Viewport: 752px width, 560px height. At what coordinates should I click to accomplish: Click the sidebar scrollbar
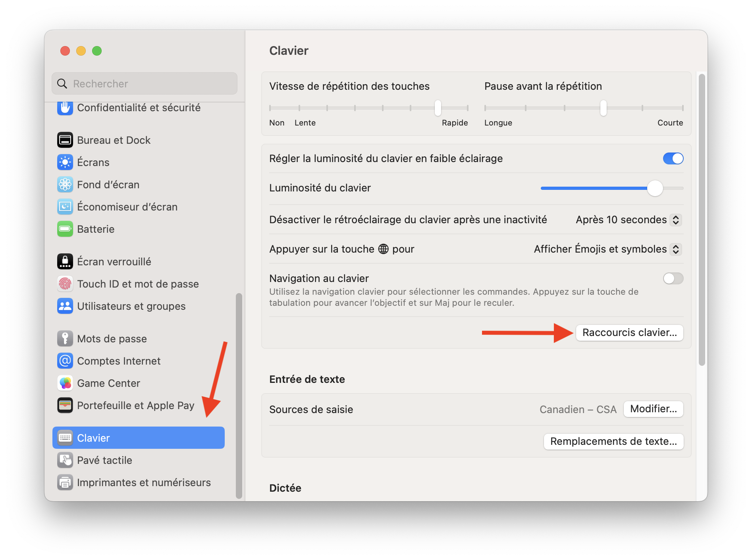click(239, 396)
